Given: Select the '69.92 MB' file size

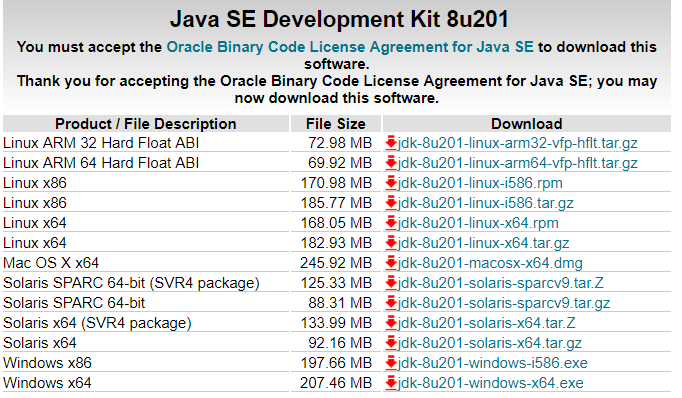Looking at the screenshot, I should 340,163.
